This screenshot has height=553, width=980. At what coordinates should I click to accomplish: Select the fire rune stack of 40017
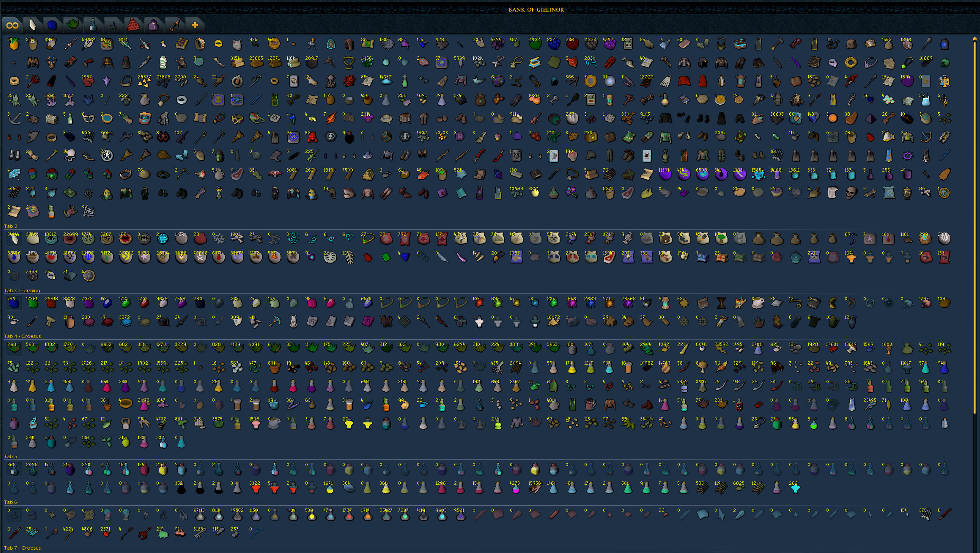click(51, 257)
